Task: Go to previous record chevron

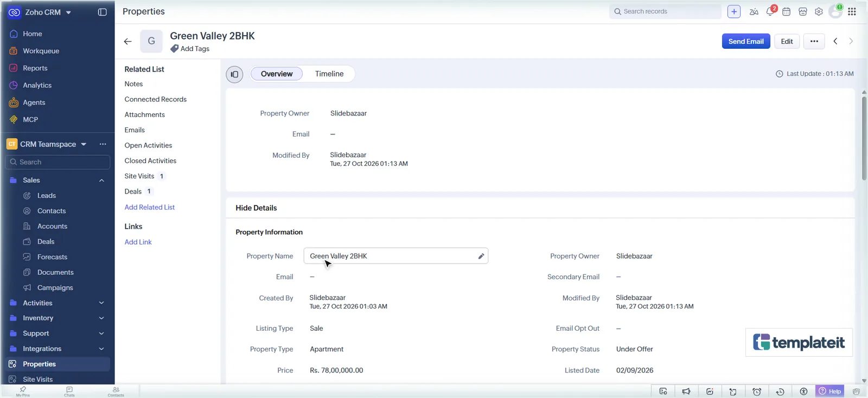Action: coord(835,41)
